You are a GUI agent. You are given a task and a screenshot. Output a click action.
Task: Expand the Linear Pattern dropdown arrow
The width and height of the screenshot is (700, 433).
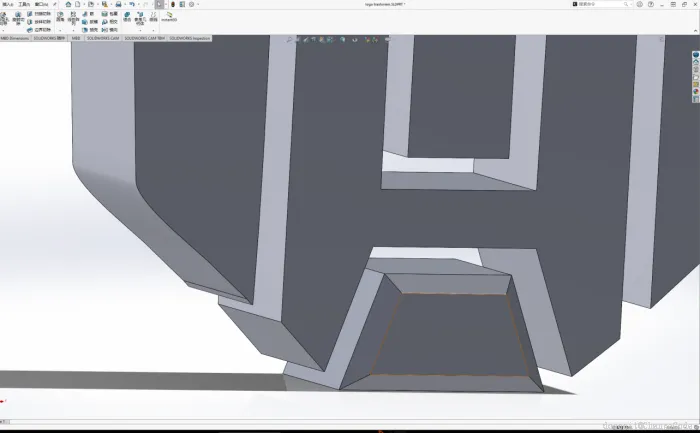[73, 30]
